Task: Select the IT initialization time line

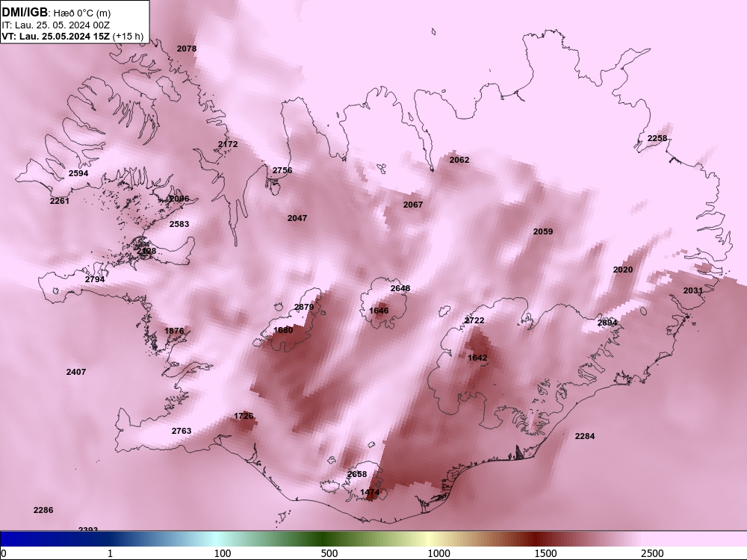Action: tap(56, 25)
